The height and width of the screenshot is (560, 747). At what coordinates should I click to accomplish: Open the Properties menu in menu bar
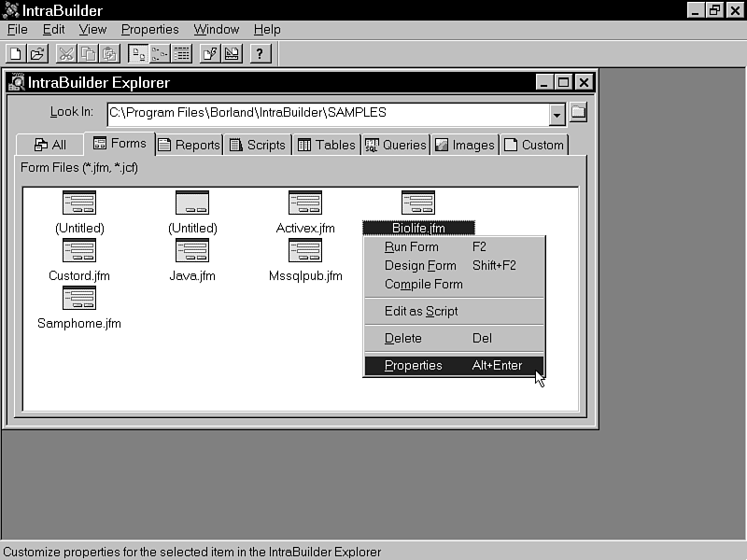(x=149, y=30)
